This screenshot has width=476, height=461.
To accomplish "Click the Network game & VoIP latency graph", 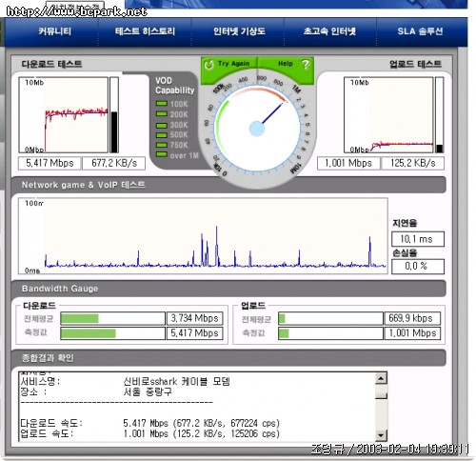I will pos(203,235).
